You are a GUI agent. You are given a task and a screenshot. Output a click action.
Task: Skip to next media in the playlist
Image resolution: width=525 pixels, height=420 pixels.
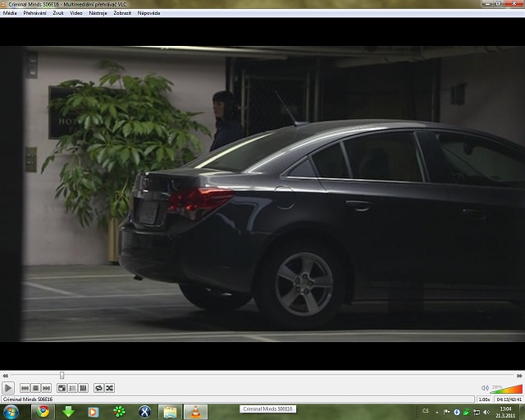pyautogui.click(x=46, y=388)
